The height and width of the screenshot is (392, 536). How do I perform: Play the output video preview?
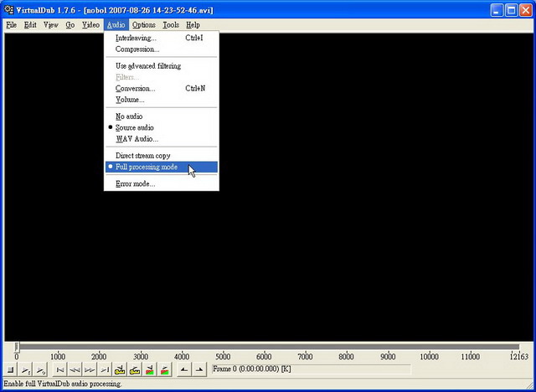tap(40, 369)
